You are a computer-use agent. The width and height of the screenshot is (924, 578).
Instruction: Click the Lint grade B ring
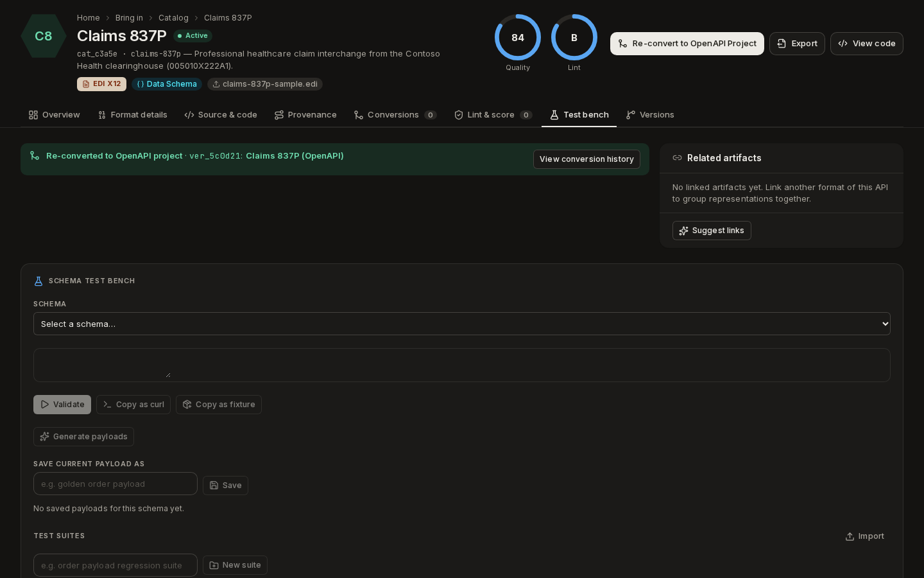(574, 37)
